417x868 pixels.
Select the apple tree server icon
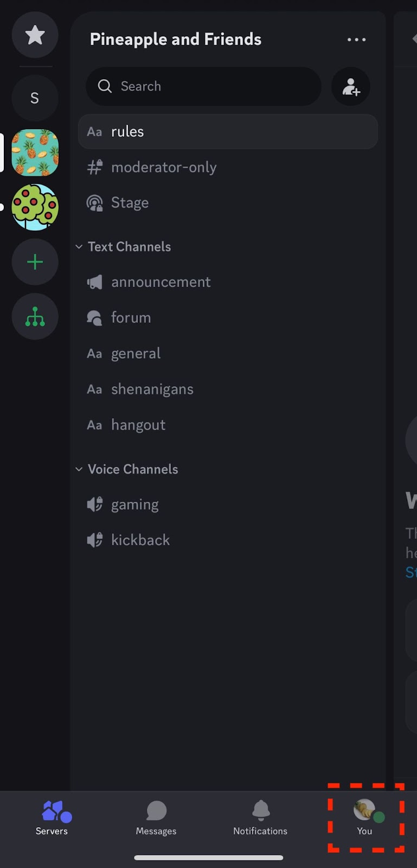click(x=35, y=207)
